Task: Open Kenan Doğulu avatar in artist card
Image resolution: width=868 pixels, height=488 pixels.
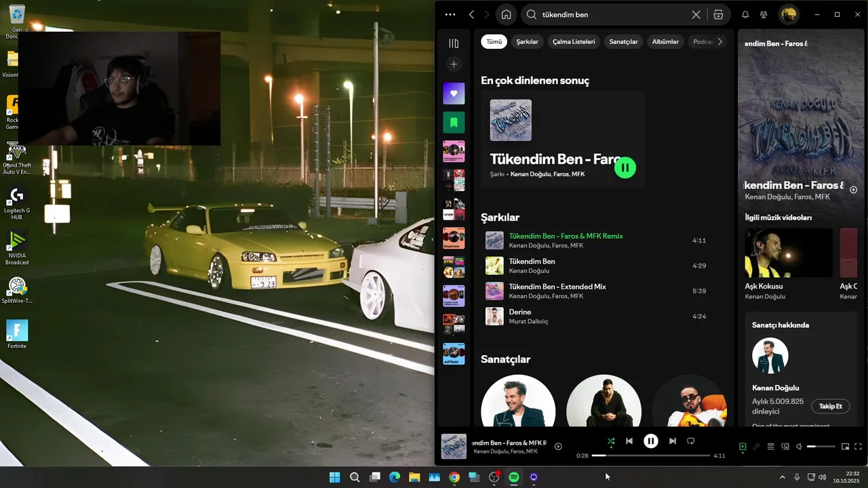Action: [770, 356]
